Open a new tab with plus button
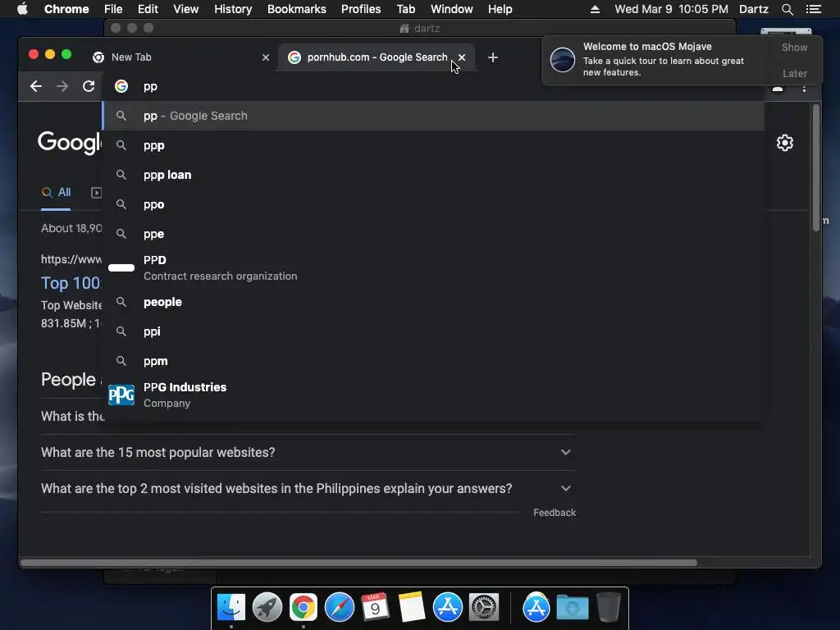The image size is (840, 630). click(x=493, y=57)
